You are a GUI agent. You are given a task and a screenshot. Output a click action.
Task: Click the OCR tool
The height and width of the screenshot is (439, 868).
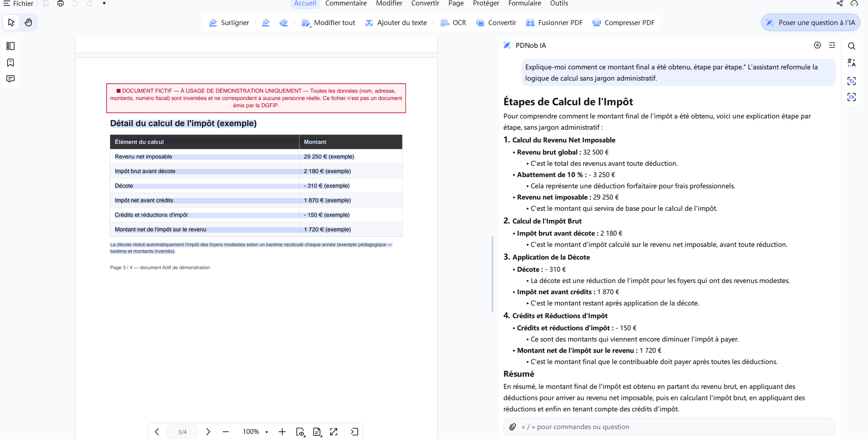453,23
